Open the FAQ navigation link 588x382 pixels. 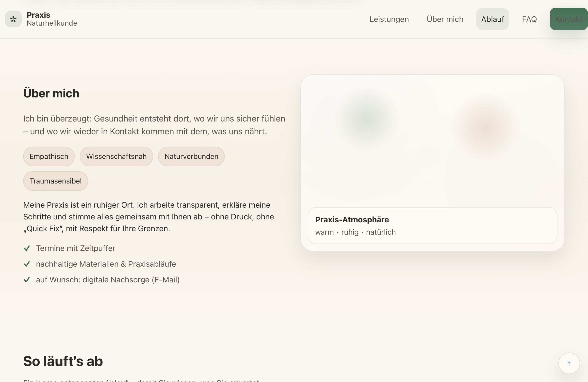tap(529, 19)
